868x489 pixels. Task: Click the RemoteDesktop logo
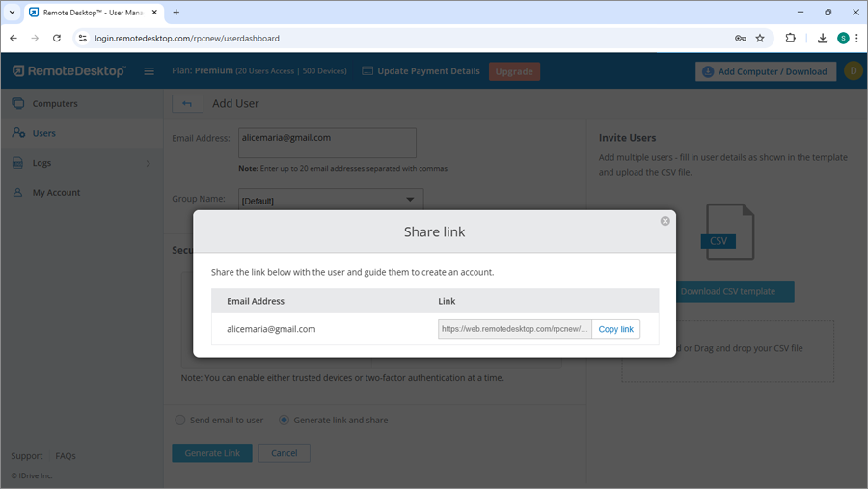69,70
